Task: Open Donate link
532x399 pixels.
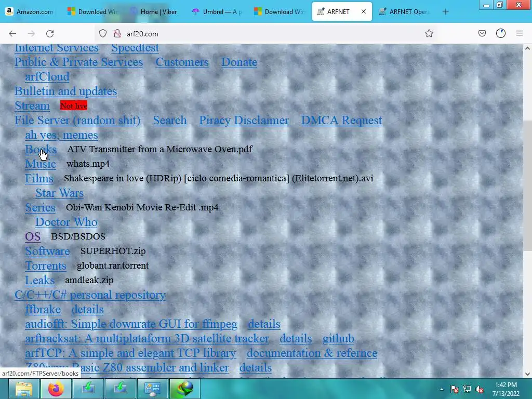Action: coord(239,62)
